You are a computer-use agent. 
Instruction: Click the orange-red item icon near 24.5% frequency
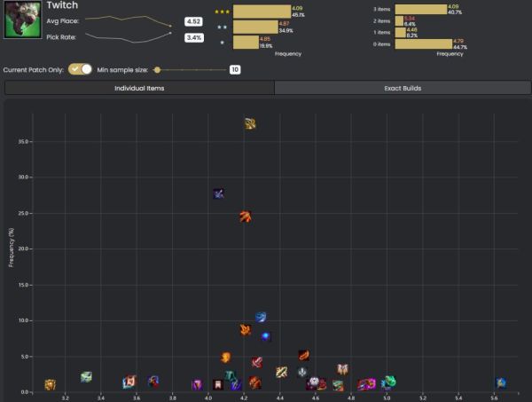point(246,217)
